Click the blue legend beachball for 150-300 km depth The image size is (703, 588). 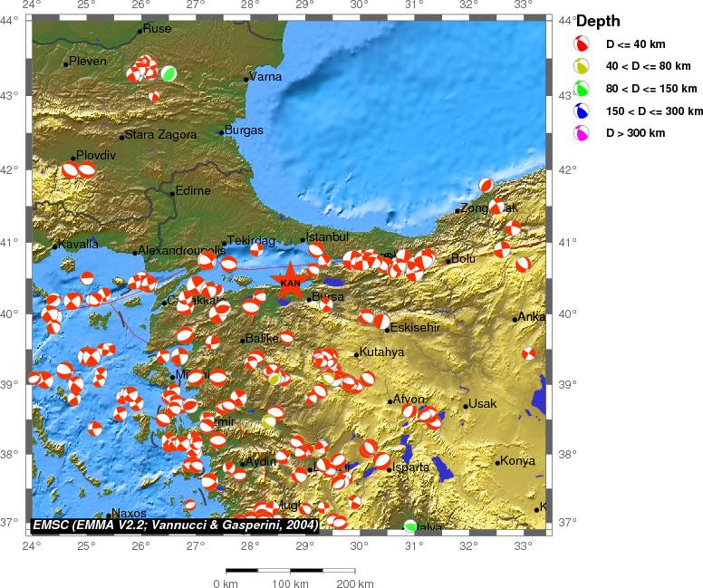pos(583,111)
